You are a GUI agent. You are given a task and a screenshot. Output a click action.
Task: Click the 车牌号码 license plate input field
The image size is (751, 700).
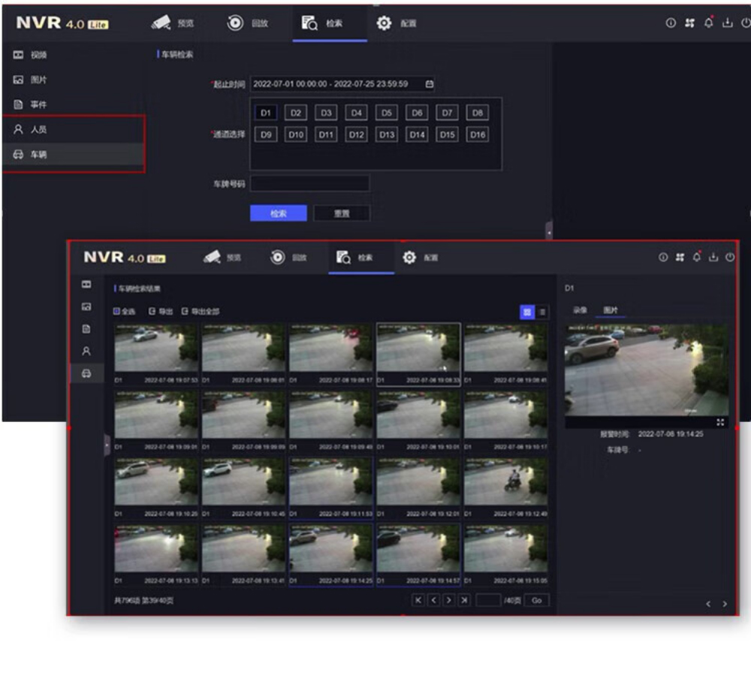(x=309, y=183)
